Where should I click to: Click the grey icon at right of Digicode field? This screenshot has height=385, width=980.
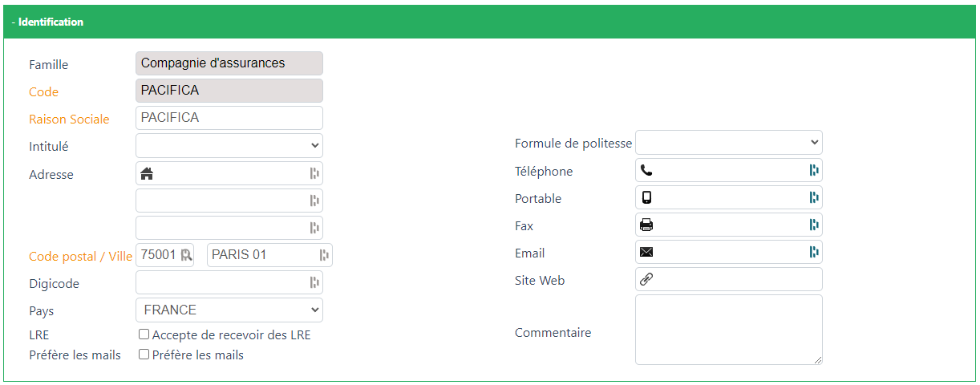pyautogui.click(x=314, y=282)
